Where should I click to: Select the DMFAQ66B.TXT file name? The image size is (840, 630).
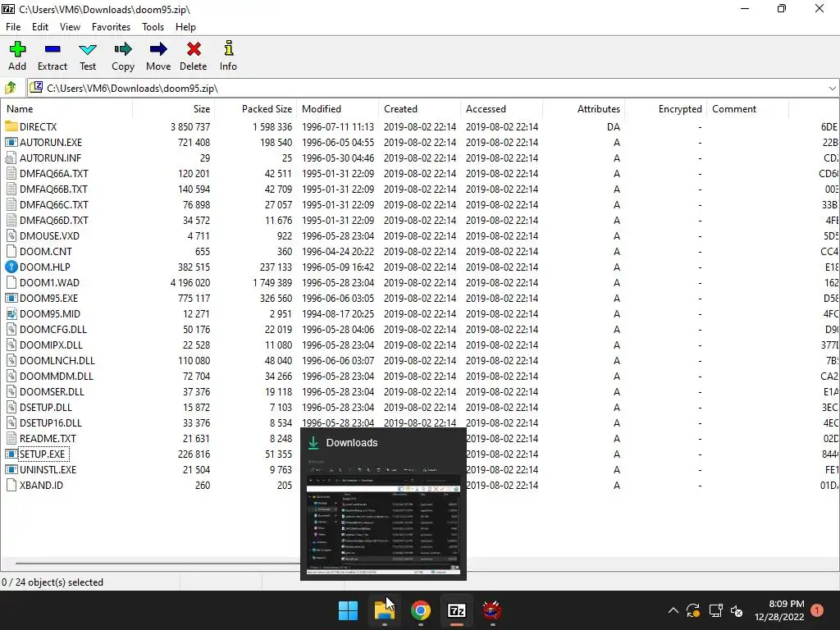[53, 189]
